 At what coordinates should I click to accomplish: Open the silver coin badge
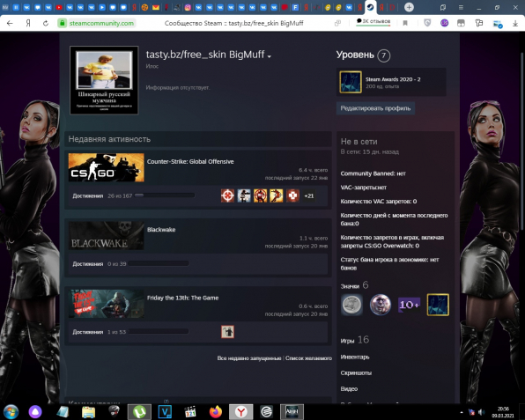point(351,305)
